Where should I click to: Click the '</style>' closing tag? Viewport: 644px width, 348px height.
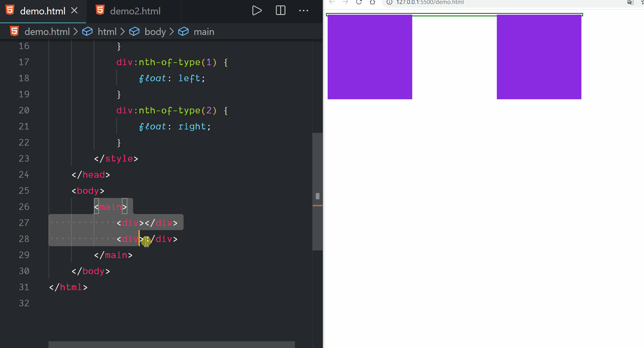tap(116, 158)
